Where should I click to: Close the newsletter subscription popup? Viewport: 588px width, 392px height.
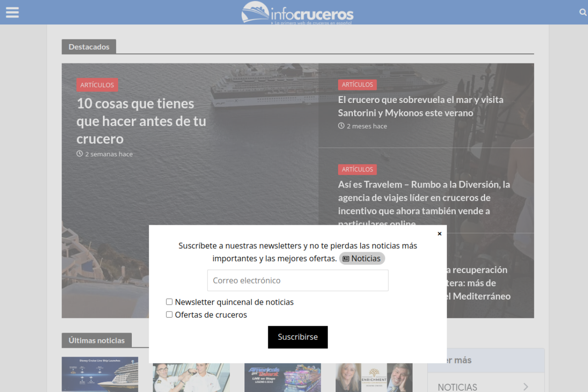click(440, 233)
